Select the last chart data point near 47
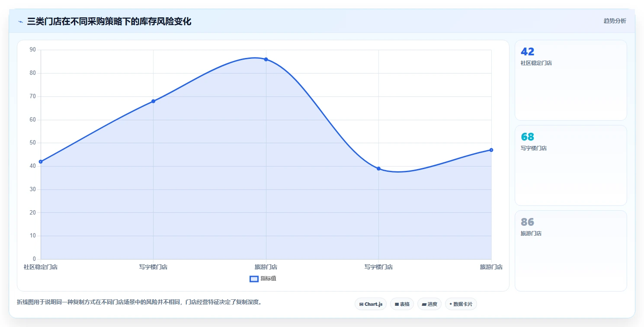 [491, 150]
